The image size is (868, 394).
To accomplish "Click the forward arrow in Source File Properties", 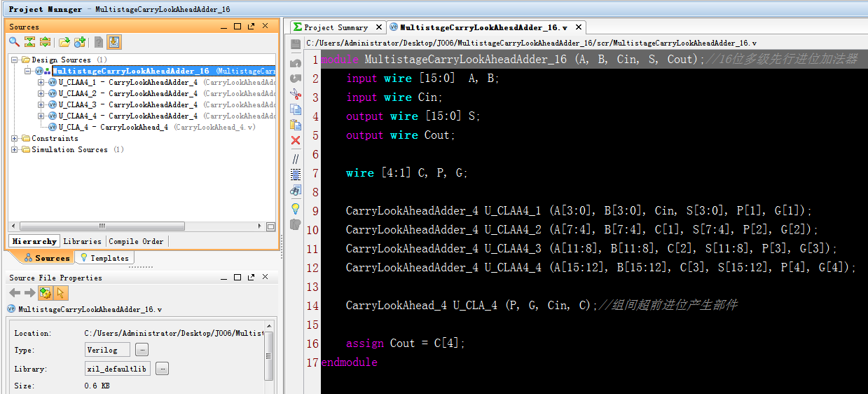I will 29,293.
